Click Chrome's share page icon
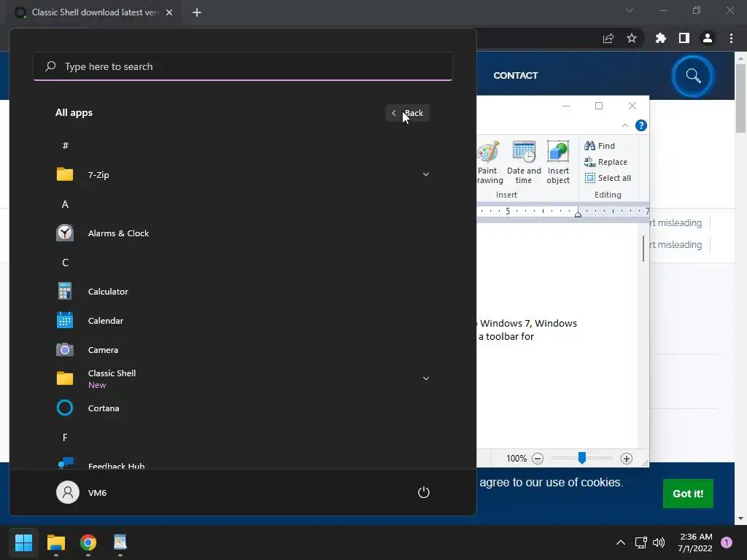 pos(608,38)
